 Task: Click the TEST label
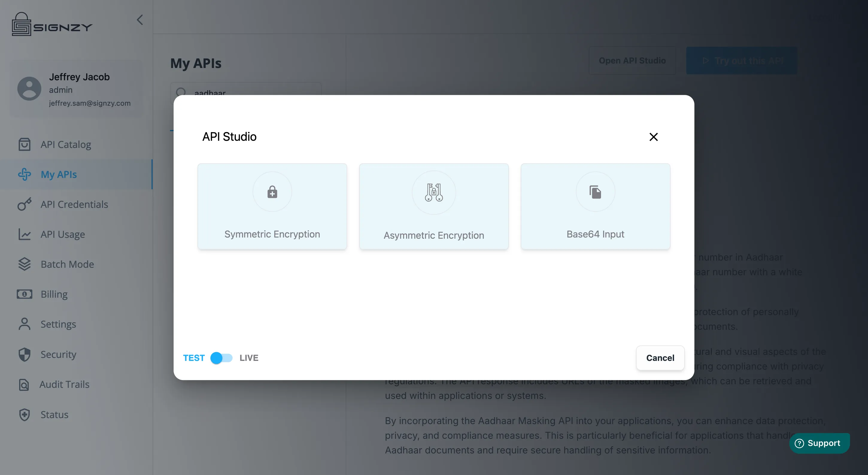pos(194,358)
